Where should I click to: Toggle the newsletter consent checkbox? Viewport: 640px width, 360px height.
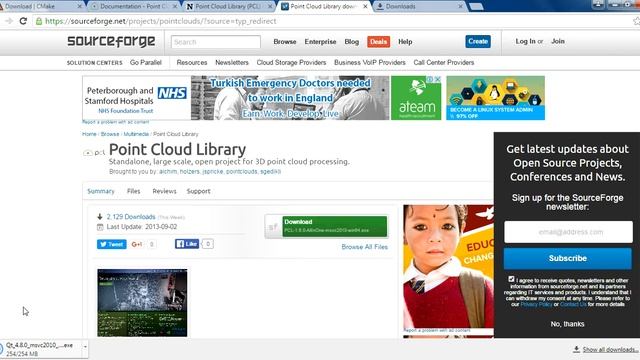pyautogui.click(x=511, y=279)
